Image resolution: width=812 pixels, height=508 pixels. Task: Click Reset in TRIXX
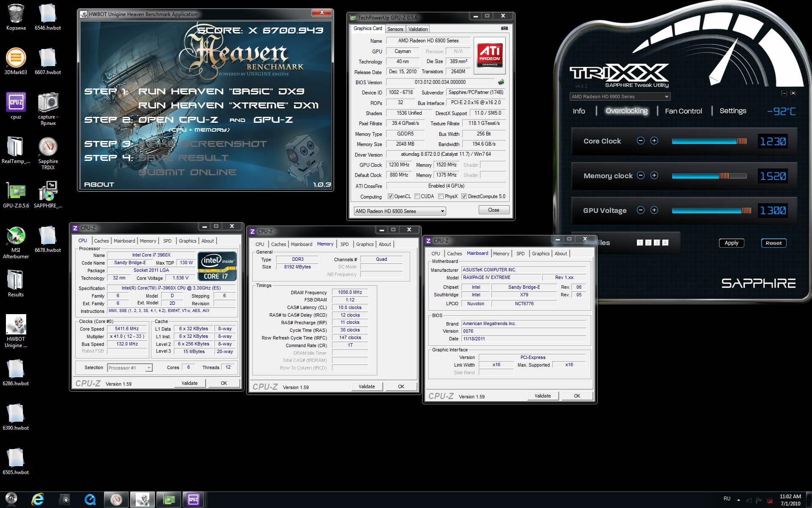774,243
